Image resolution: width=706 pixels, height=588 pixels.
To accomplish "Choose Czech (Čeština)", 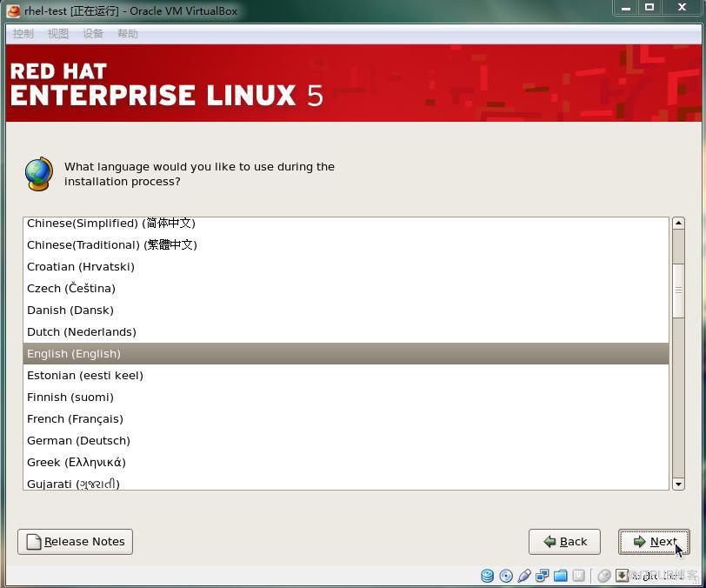I will pyautogui.click(x=346, y=288).
